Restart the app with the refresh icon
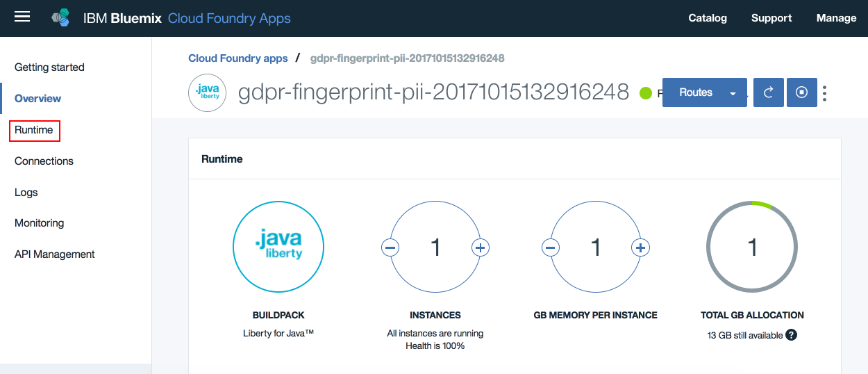Viewport: 868px width, 374px height. click(769, 92)
